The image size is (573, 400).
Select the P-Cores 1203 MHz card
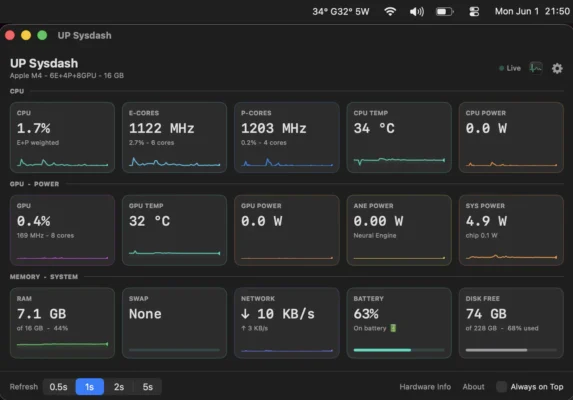pyautogui.click(x=287, y=137)
